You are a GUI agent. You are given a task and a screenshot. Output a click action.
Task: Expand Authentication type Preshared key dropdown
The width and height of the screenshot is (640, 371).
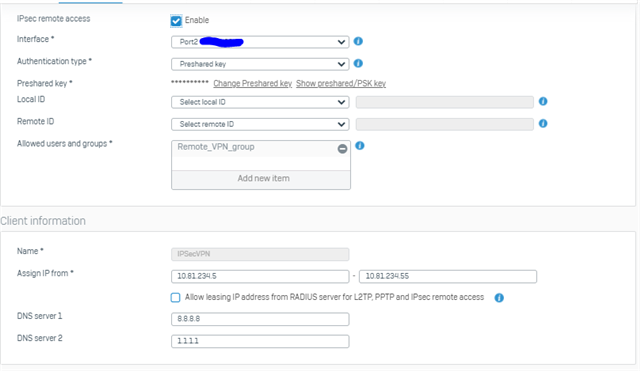[260, 64]
